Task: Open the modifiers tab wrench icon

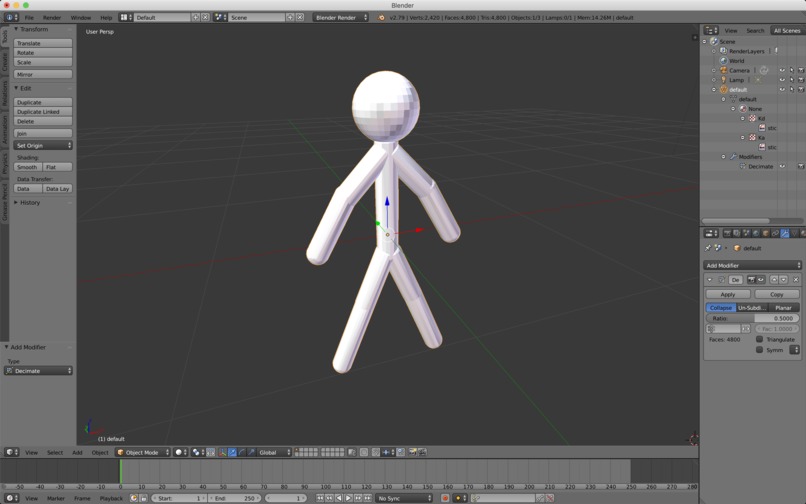Action: tap(785, 233)
